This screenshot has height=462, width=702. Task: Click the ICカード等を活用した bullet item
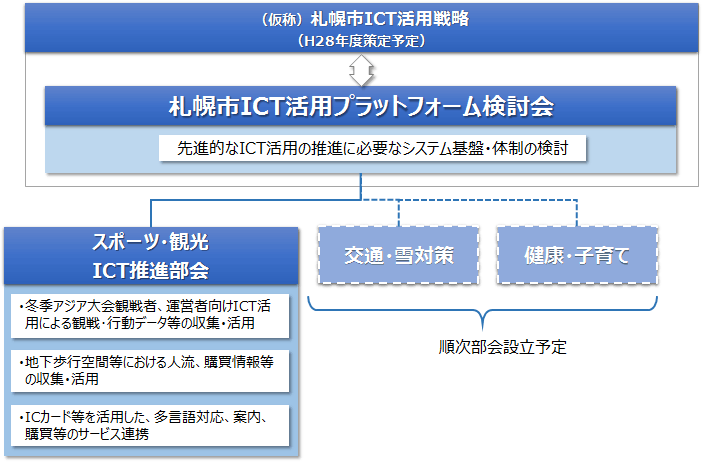[x=150, y=425]
